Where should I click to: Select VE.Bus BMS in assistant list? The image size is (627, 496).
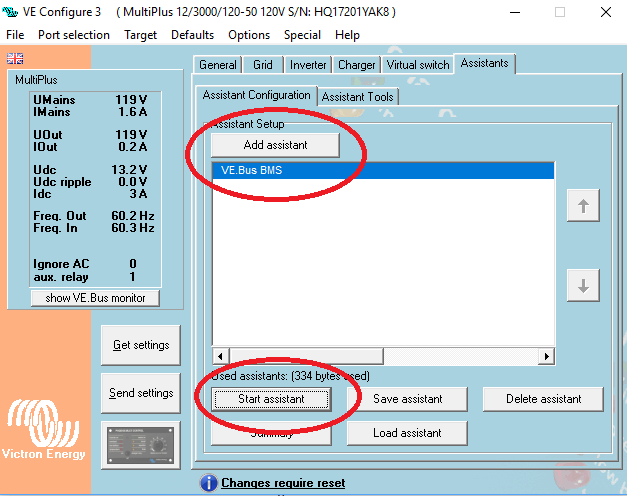pos(383,170)
